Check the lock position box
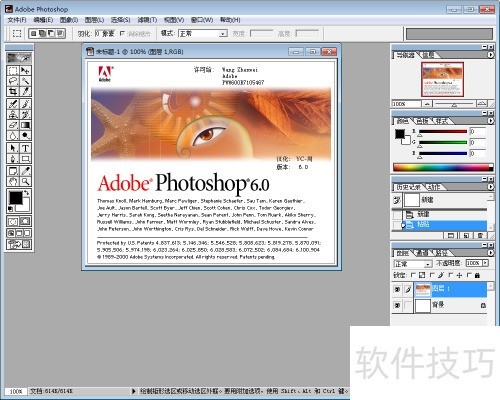 451,275
